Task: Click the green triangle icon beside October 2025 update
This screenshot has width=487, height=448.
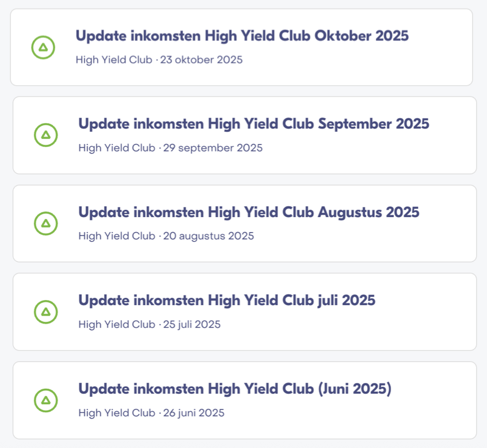Action: (x=43, y=47)
